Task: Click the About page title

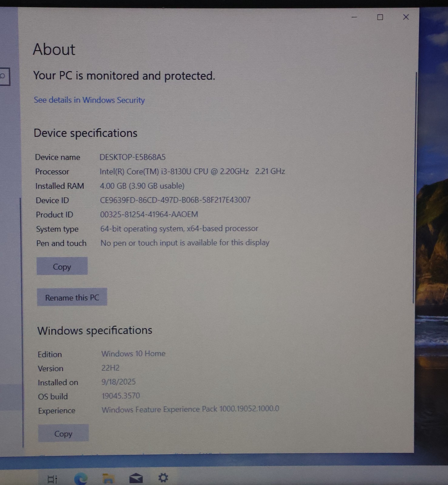Action: click(54, 49)
